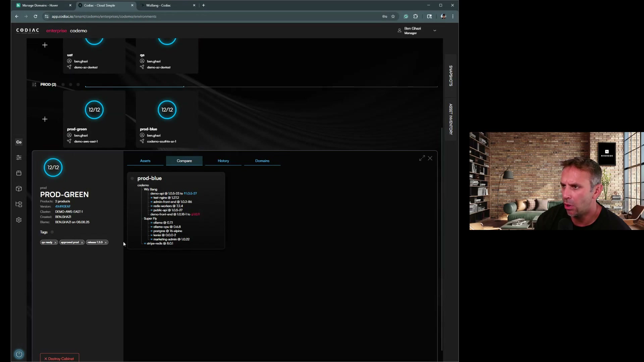Switch to the History tab

click(223, 161)
